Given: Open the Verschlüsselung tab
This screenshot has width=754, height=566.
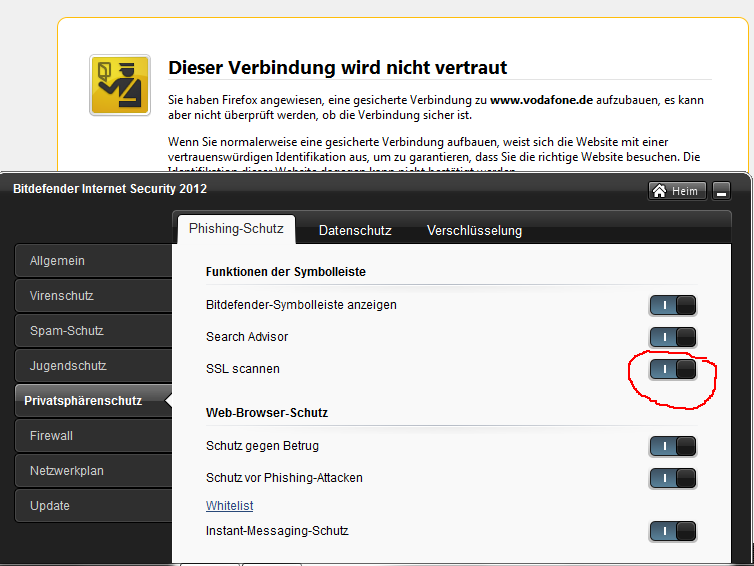Looking at the screenshot, I should 474,230.
